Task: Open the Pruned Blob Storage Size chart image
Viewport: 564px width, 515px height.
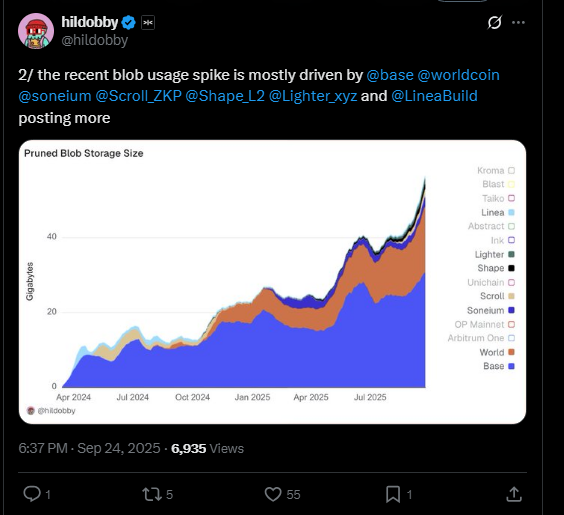Action: (272, 282)
